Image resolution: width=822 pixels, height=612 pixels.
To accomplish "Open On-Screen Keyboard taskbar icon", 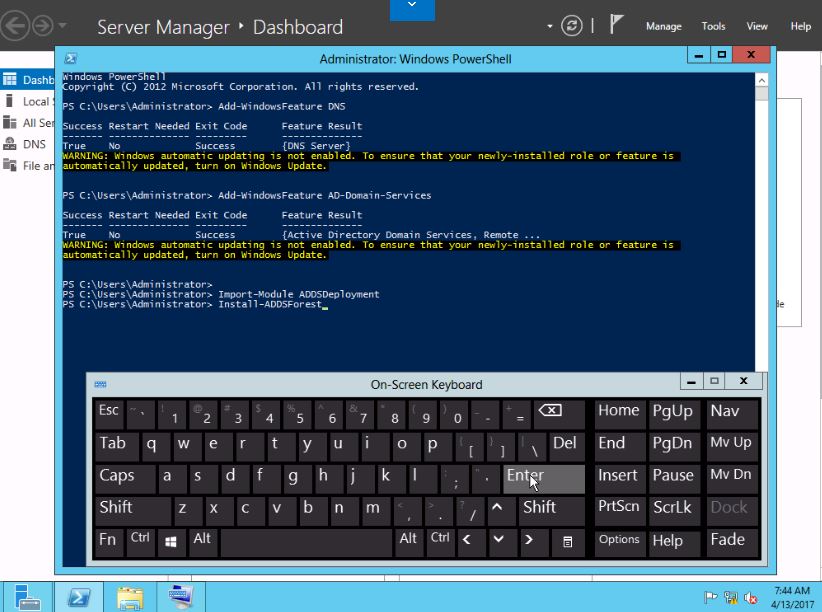I will 181,597.
